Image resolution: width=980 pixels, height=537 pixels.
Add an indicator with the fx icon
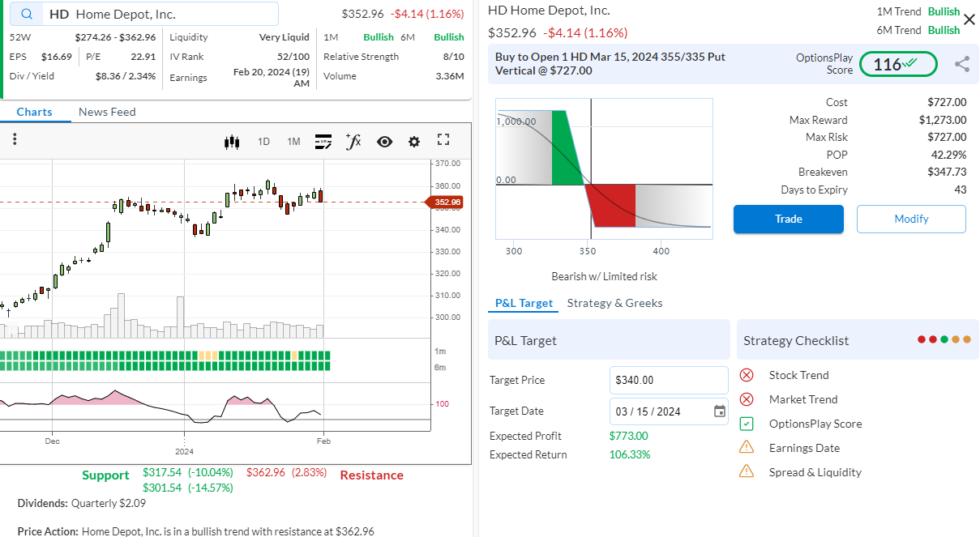pyautogui.click(x=353, y=142)
